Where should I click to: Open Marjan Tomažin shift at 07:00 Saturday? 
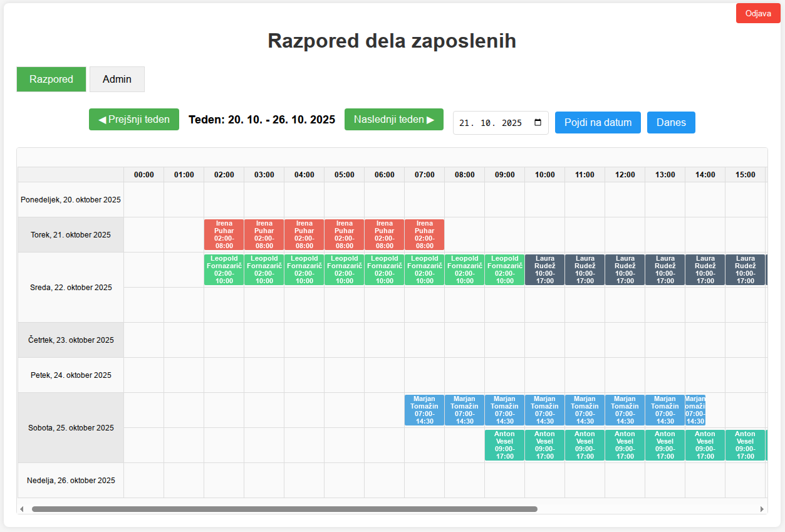click(x=425, y=410)
